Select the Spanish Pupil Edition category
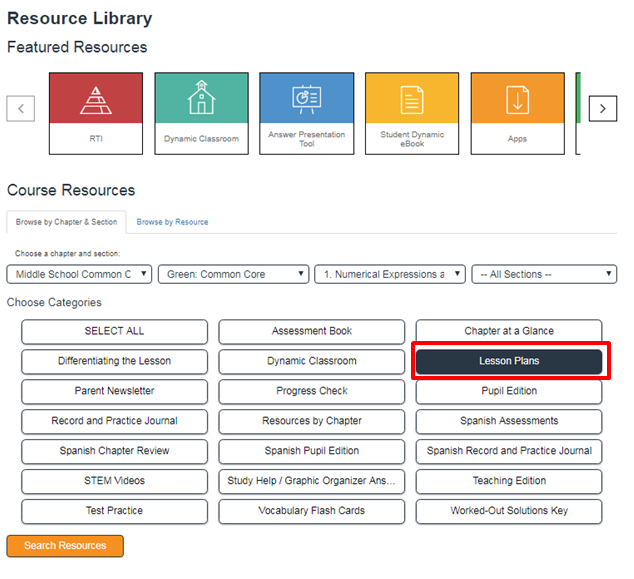 312,451
